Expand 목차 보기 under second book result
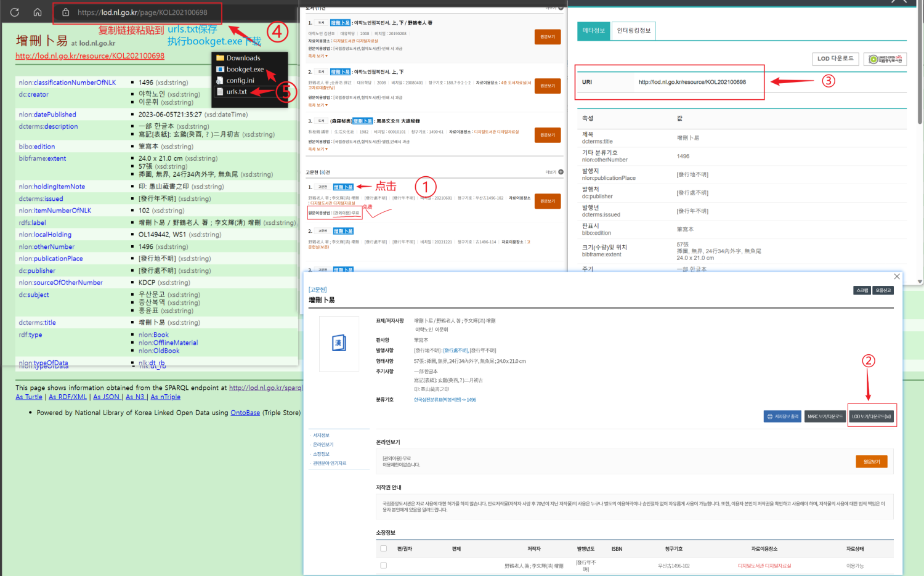Screen dimensions: 924x576 point(318,105)
